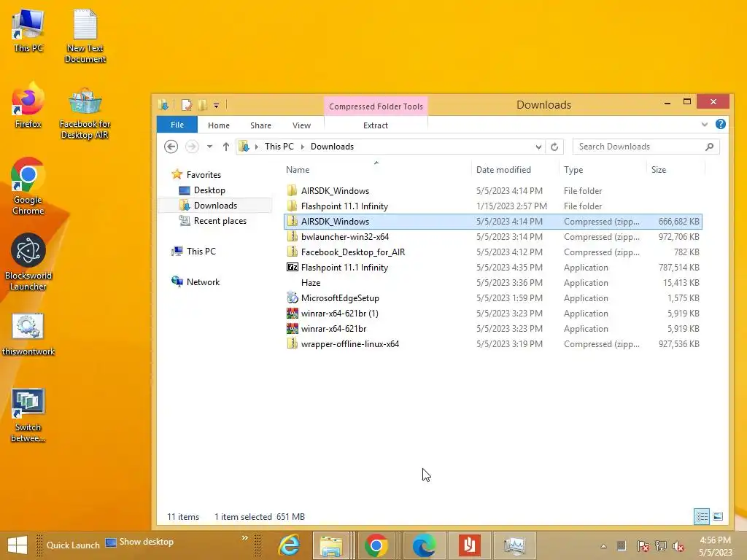747x560 pixels.
Task: Switch to the Share ribbon tab
Action: pyautogui.click(x=260, y=125)
